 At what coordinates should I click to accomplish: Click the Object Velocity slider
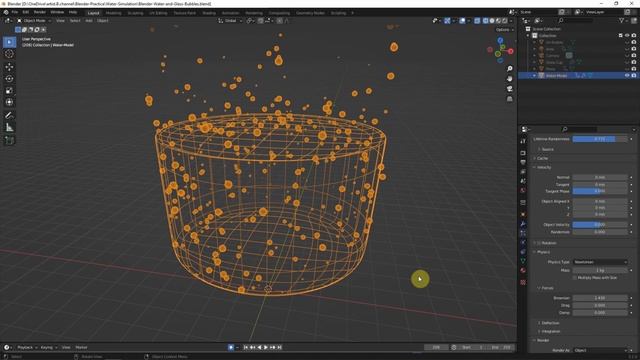[600, 224]
